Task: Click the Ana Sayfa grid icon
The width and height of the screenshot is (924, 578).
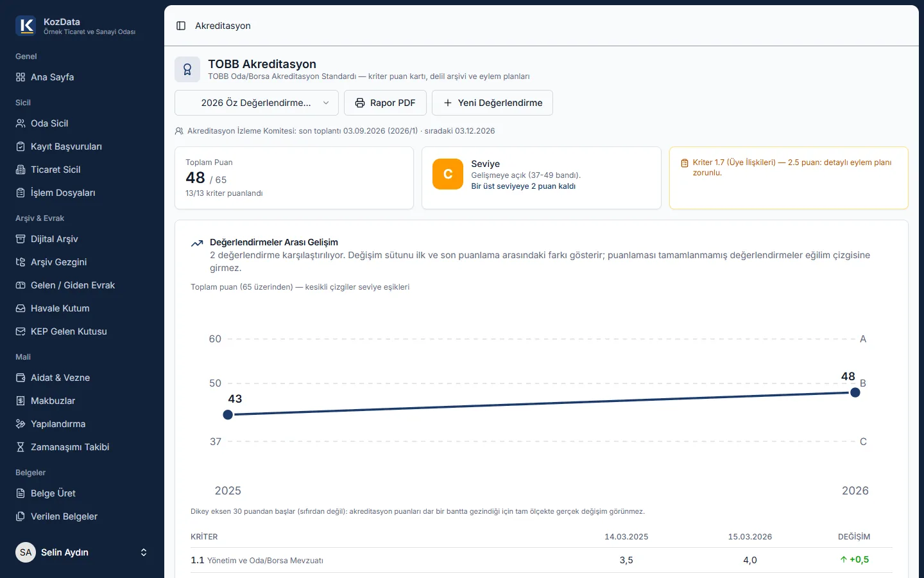Action: pos(21,77)
